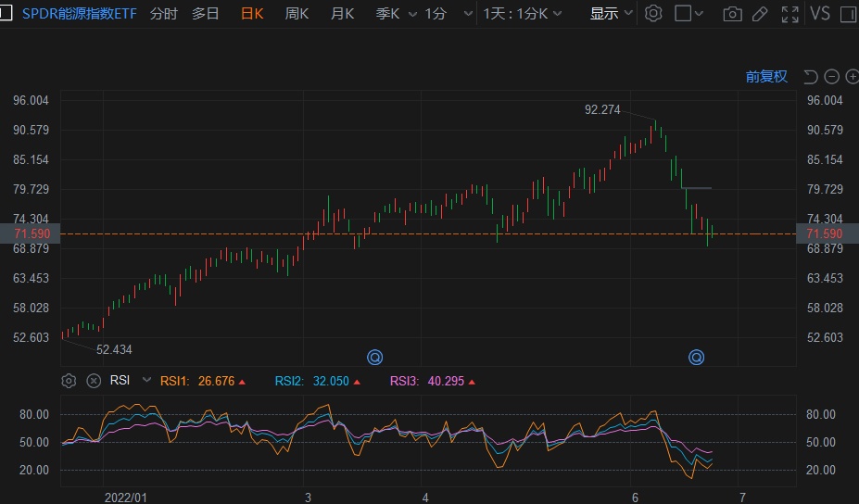Switch to 周K weekly chart tab
The width and height of the screenshot is (859, 504).
[297, 14]
